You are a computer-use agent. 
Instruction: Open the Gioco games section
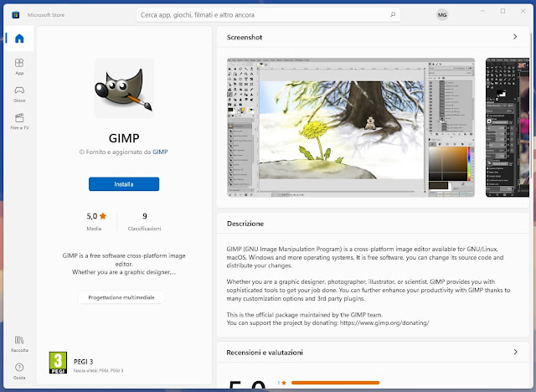pos(19,94)
